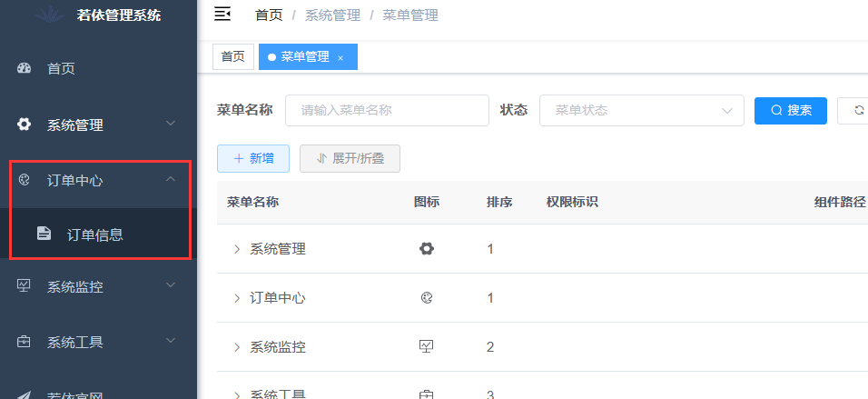Image resolution: width=868 pixels, height=399 pixels.
Task: Click 菜单管理 in the breadcrumb
Action: coord(410,15)
